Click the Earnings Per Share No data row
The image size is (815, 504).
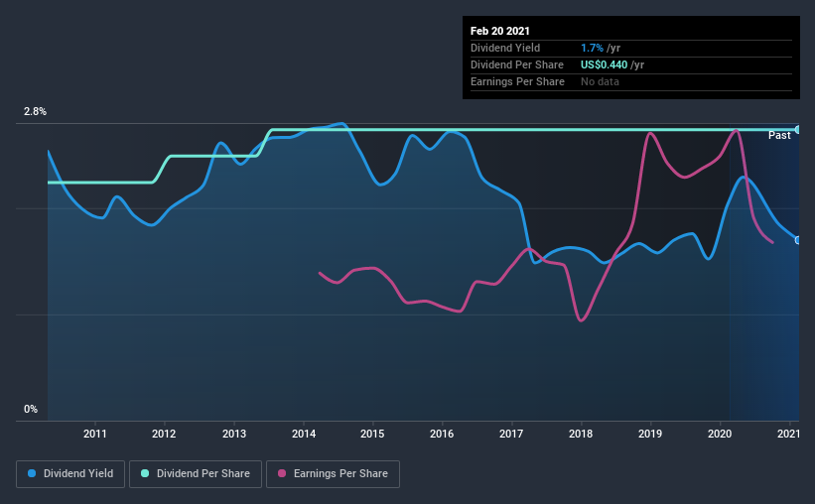point(631,81)
